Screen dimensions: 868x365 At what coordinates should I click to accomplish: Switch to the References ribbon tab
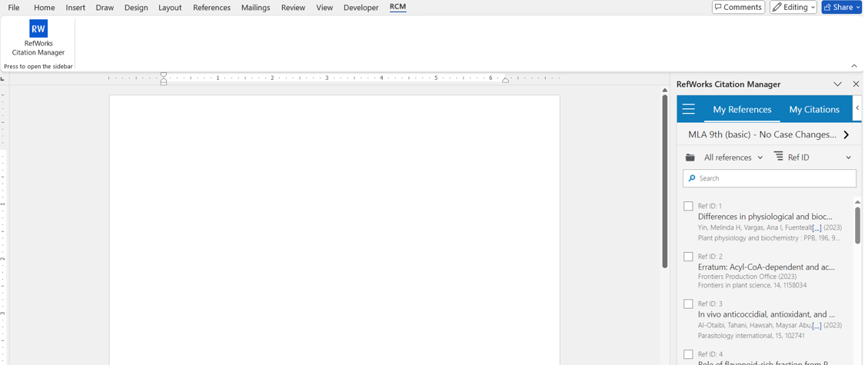point(212,8)
